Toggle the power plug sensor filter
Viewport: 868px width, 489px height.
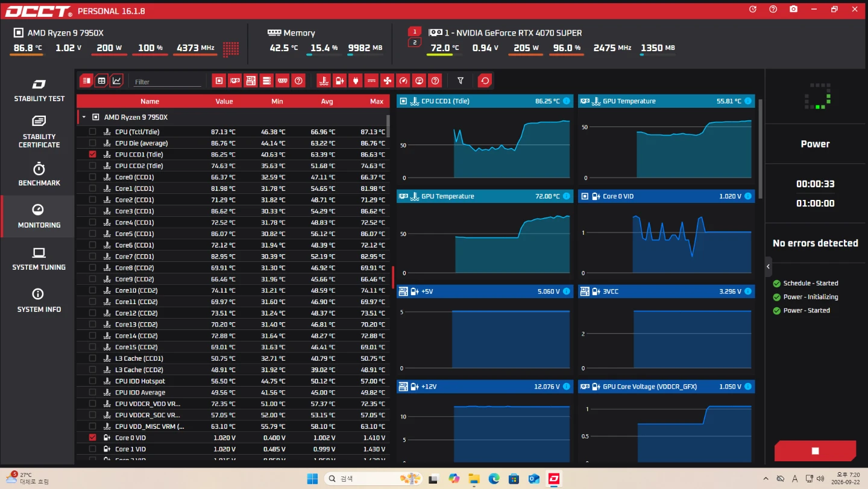[x=356, y=80]
